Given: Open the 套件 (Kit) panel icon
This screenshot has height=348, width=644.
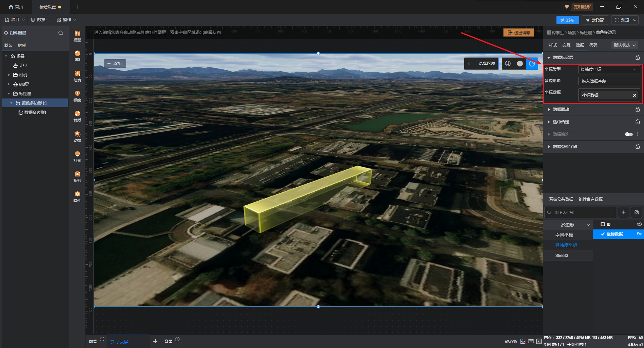Looking at the screenshot, I should pyautogui.click(x=77, y=196).
